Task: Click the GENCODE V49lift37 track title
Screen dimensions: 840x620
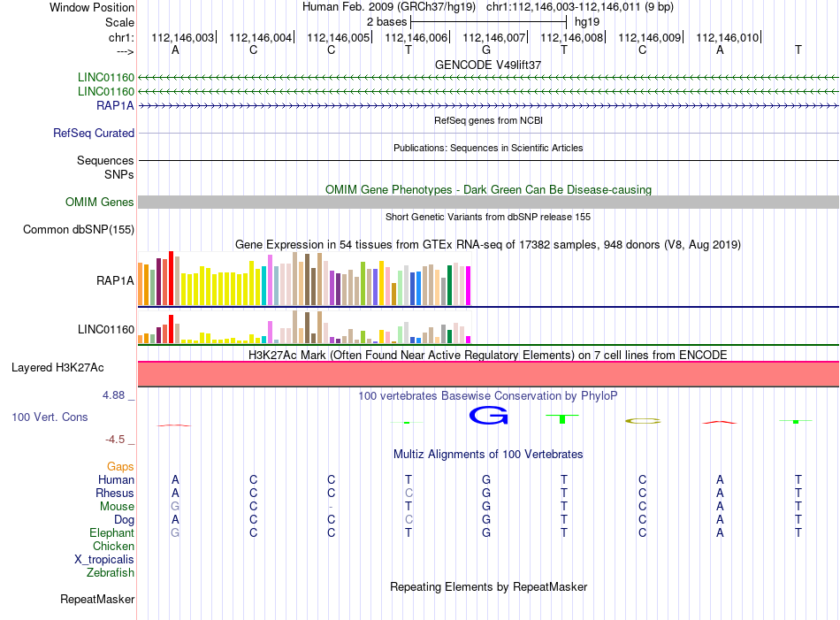Action: click(x=488, y=65)
